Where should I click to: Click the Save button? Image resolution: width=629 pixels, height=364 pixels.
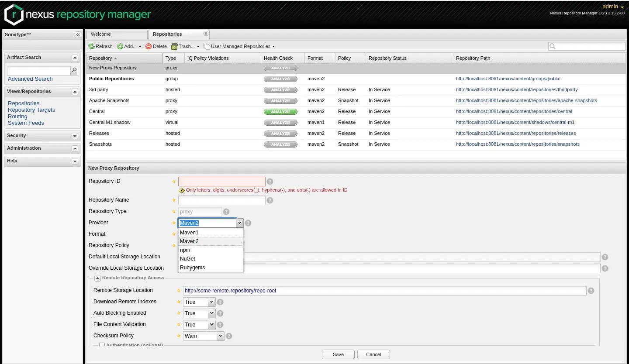pos(338,354)
